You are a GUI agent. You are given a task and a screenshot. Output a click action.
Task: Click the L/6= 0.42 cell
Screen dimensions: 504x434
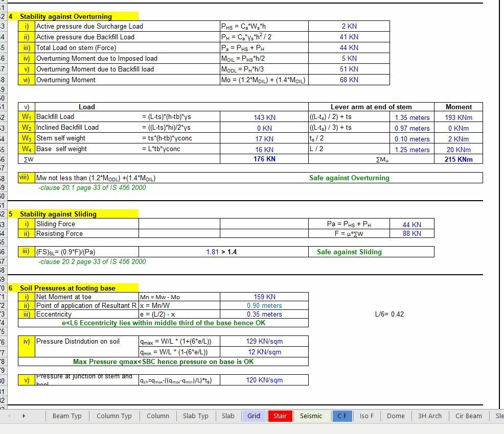pos(390,314)
